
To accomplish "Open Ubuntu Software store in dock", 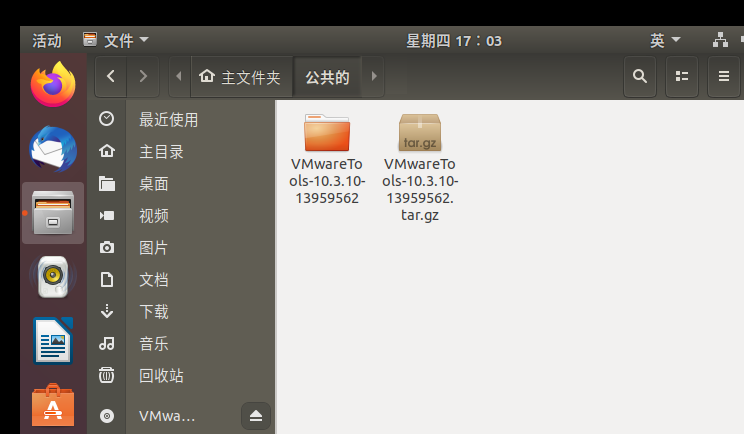I will pos(53,405).
